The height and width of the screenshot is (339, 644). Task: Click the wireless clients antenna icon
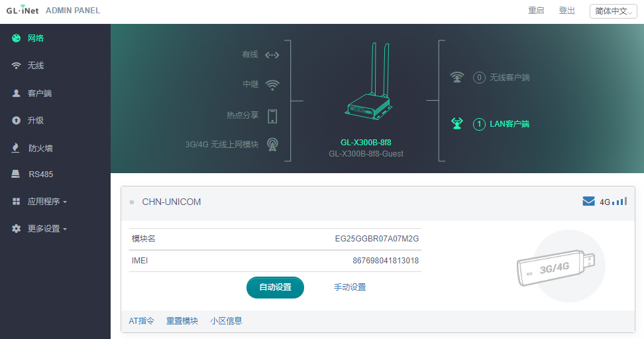pos(457,77)
